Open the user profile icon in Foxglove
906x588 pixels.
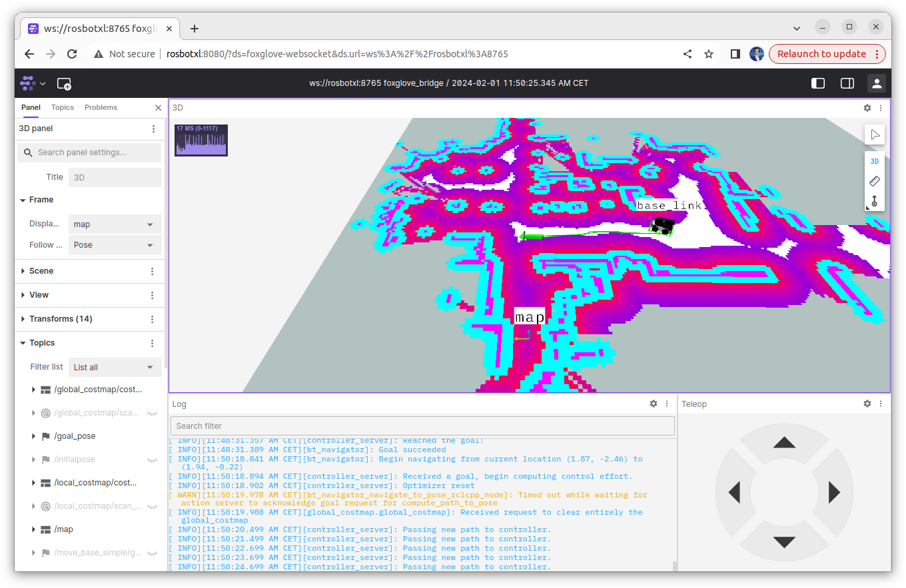click(877, 83)
